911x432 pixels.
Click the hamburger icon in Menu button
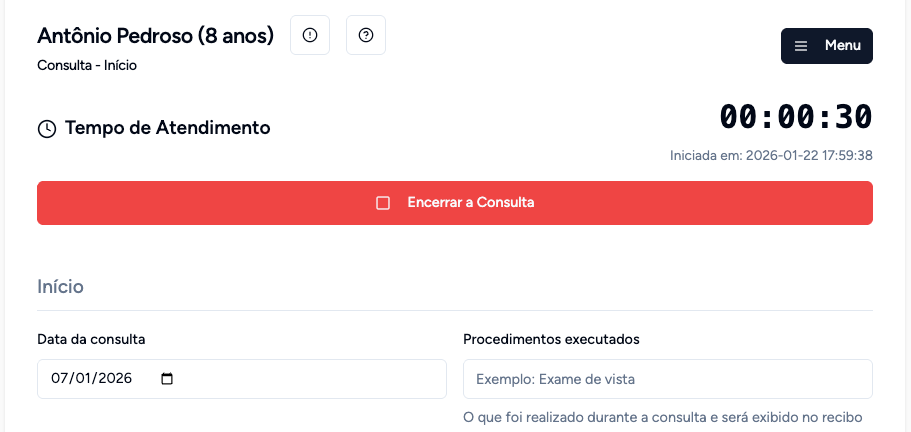tap(801, 46)
